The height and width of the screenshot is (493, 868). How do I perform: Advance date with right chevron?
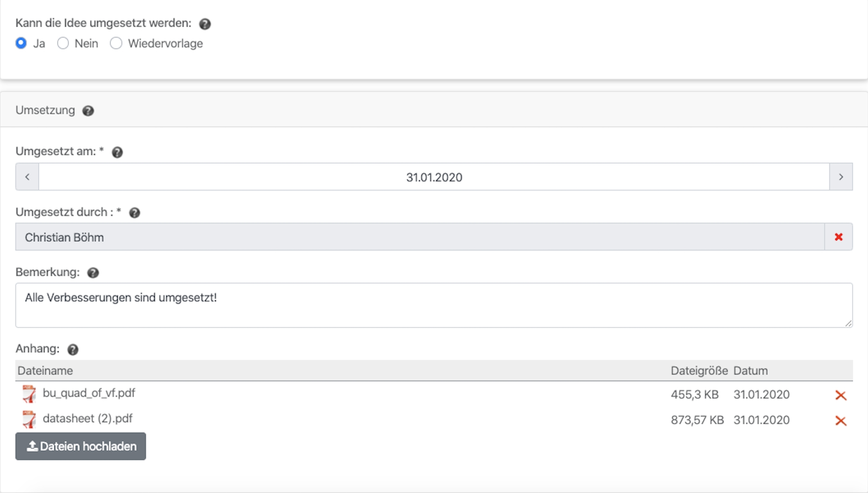841,177
